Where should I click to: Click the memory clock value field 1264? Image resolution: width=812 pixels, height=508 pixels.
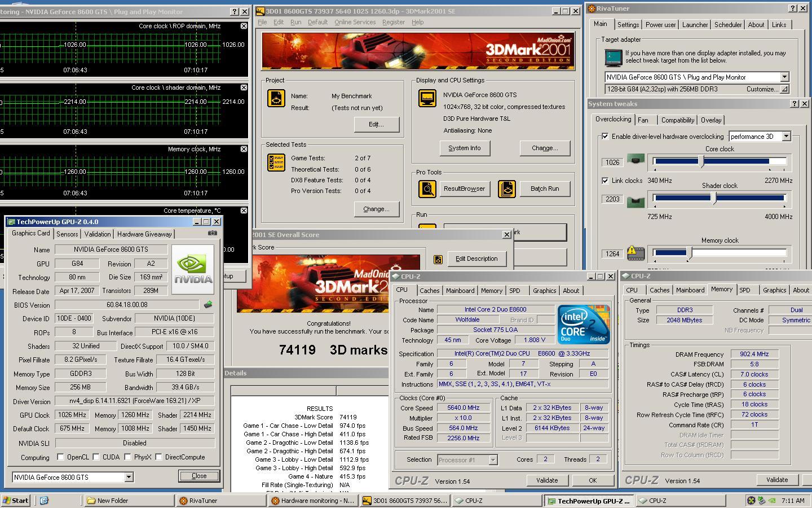[x=612, y=254]
